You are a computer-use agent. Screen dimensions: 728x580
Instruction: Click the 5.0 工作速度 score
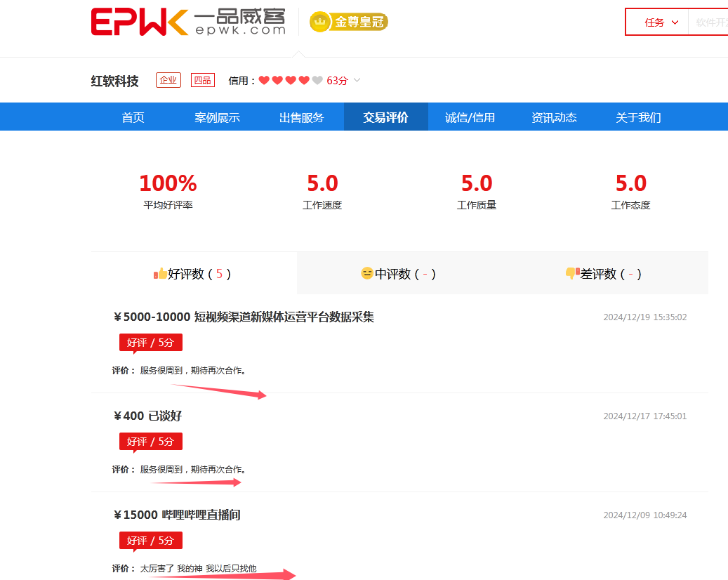coord(322,183)
